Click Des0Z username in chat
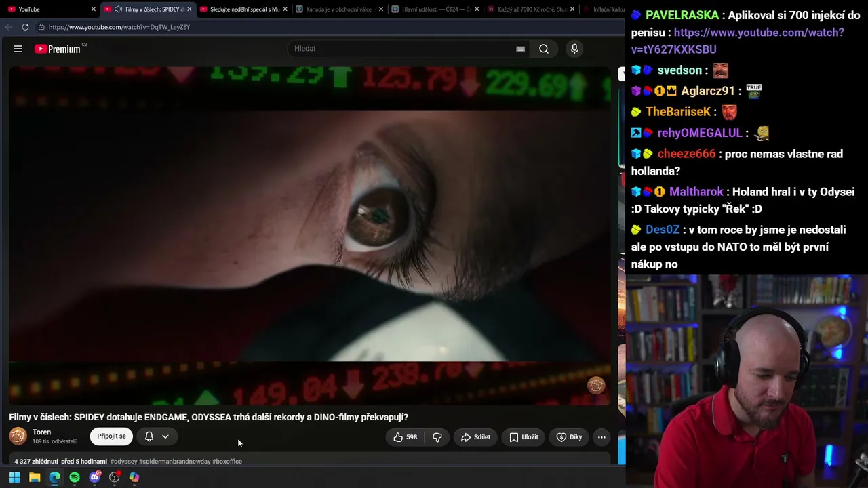Viewport: 868px width, 488px height. coord(663,230)
